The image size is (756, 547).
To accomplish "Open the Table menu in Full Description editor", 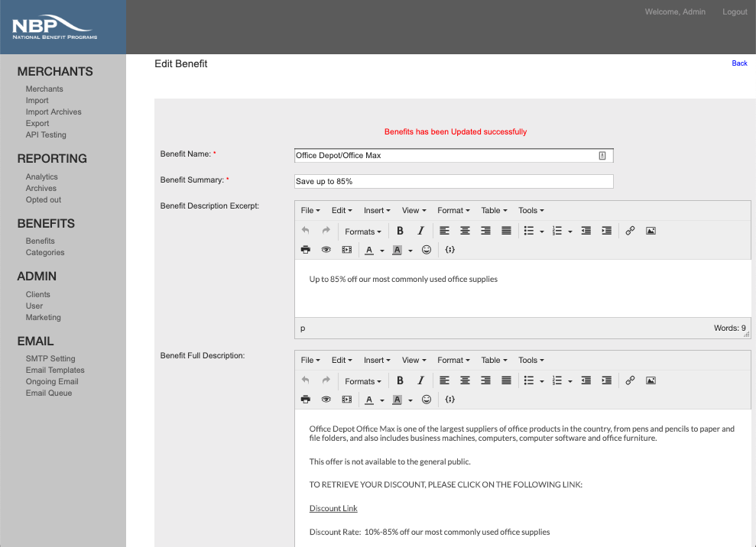I will [495, 361].
